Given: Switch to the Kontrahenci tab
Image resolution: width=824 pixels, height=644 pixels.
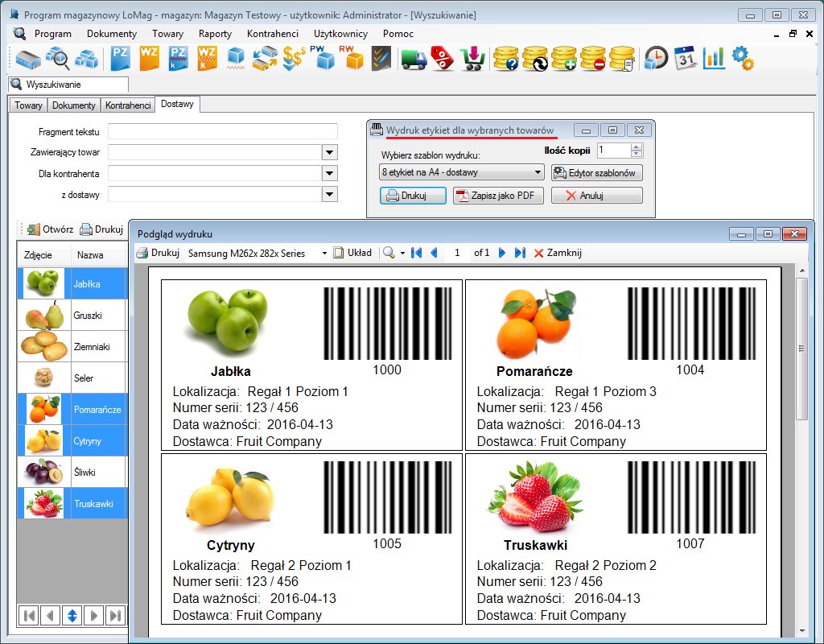Looking at the screenshot, I should tap(128, 105).
